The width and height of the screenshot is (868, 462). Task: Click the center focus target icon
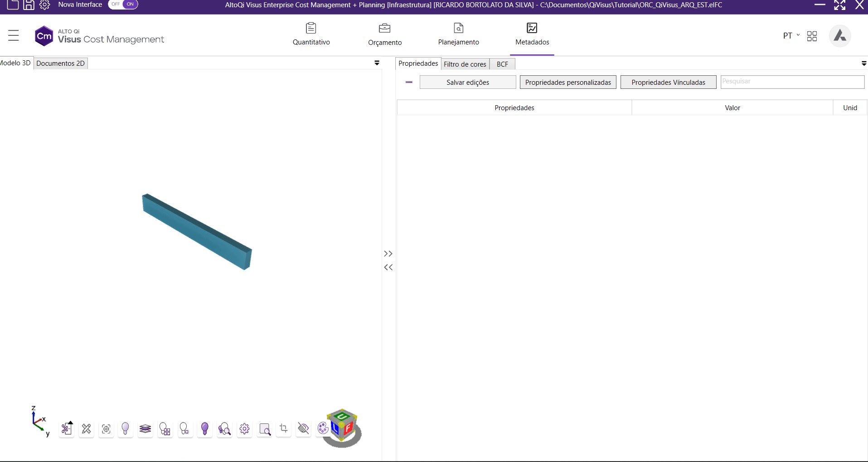click(106, 428)
